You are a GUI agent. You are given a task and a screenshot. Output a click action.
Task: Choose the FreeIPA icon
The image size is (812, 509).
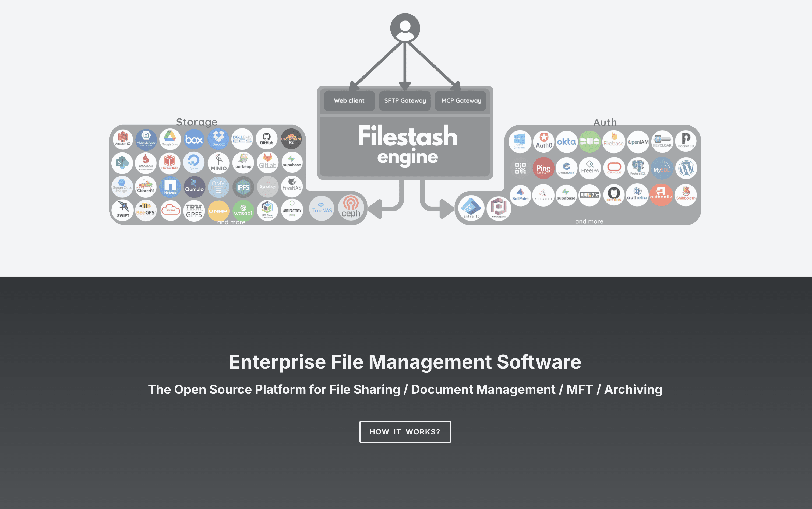(590, 168)
